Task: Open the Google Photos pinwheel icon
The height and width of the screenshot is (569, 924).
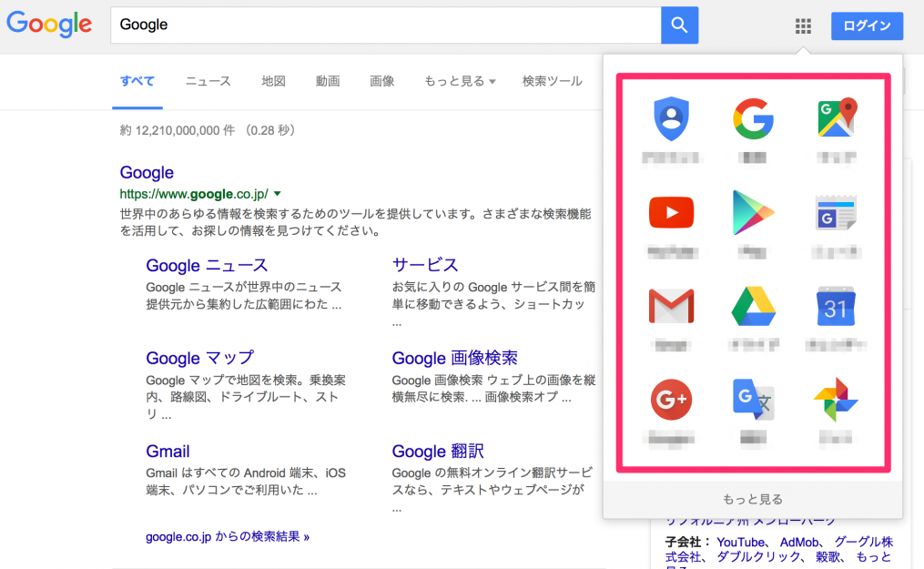Action: (836, 400)
